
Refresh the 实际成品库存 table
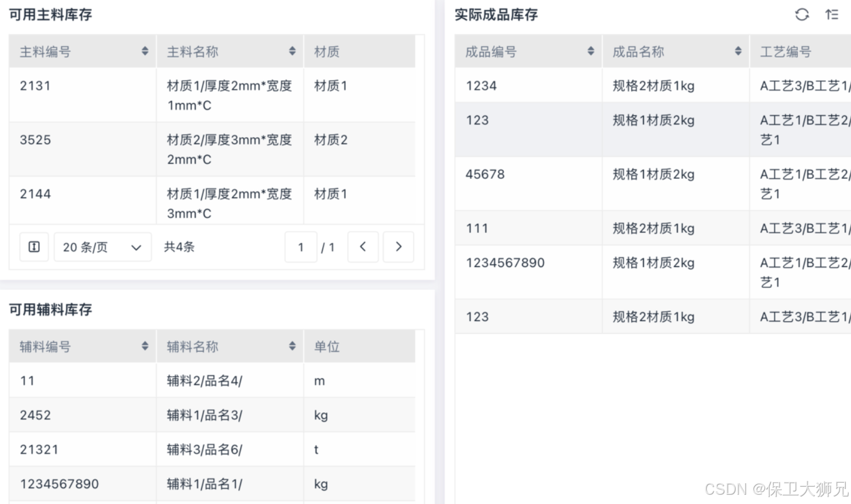802,15
